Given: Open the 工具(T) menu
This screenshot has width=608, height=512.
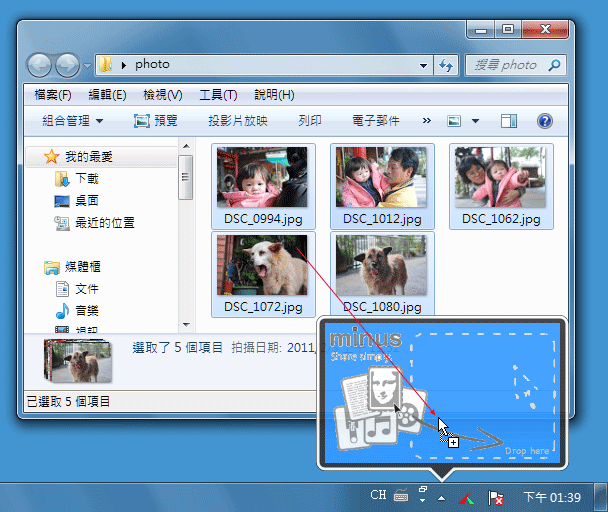Looking at the screenshot, I should (x=218, y=94).
